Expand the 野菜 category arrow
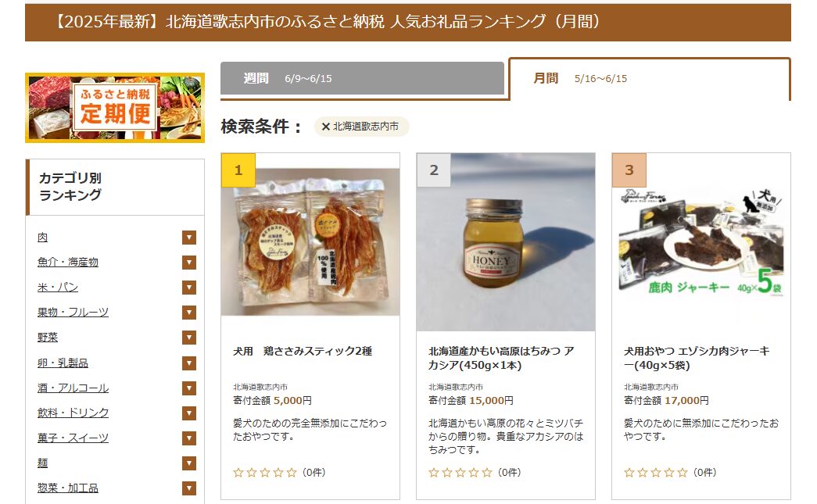817x504 pixels. [x=189, y=338]
